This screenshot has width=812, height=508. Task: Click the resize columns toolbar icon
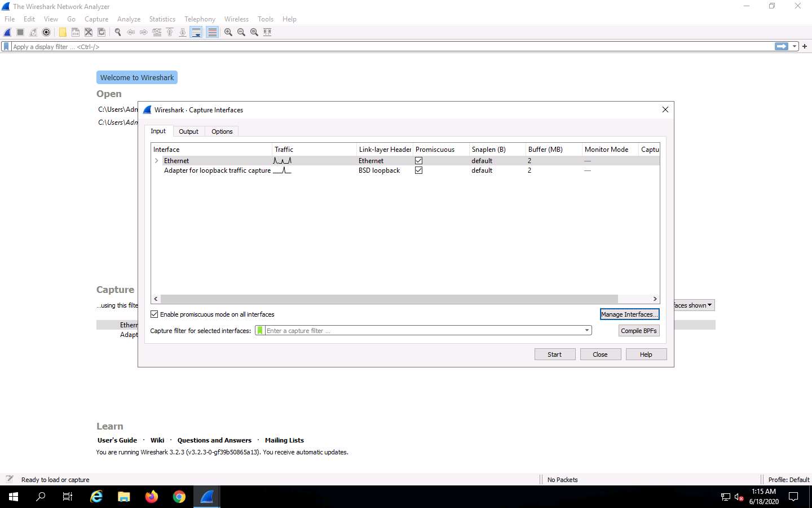click(x=267, y=32)
